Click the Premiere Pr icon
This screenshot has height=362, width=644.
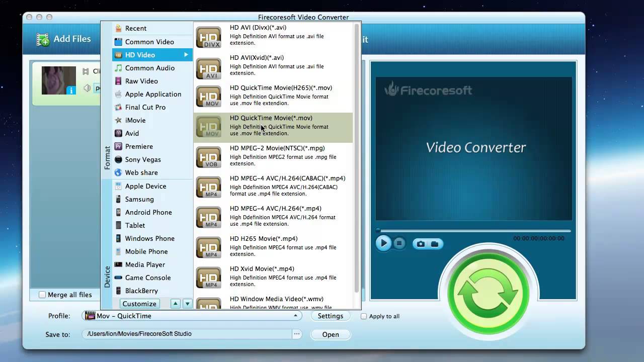118,146
